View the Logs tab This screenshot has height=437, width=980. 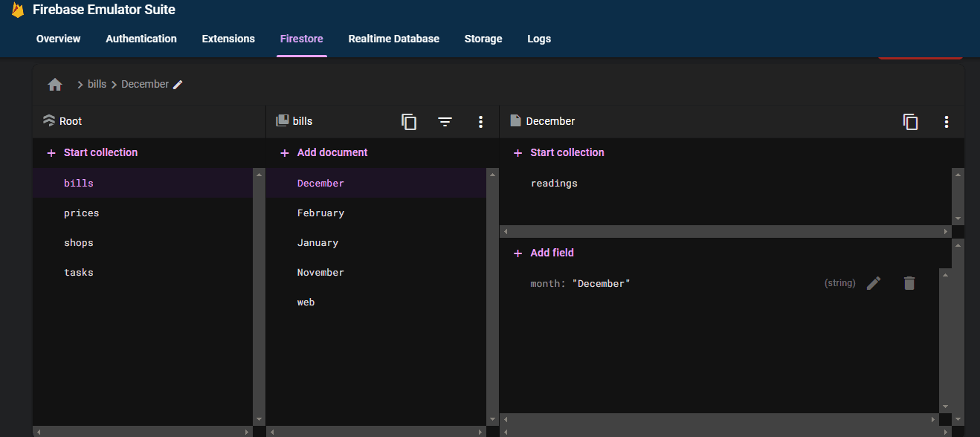539,39
